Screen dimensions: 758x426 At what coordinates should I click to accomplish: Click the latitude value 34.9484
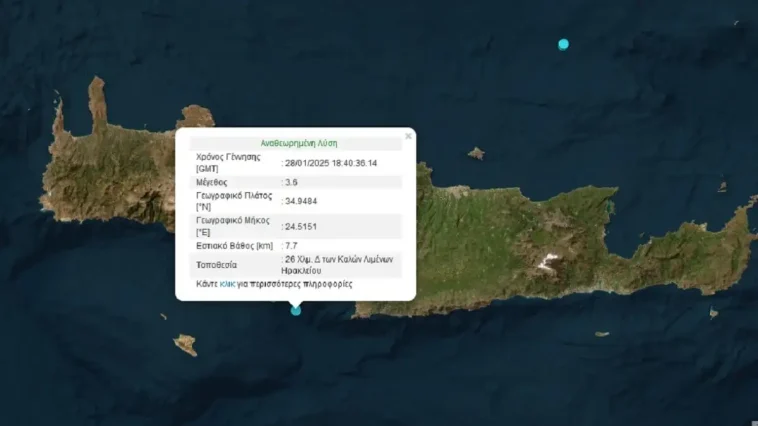304,201
